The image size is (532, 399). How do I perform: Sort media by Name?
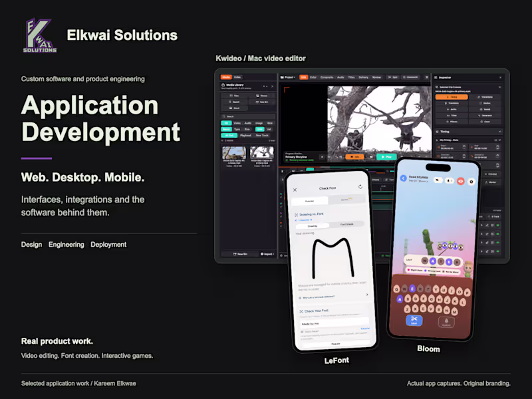226,129
